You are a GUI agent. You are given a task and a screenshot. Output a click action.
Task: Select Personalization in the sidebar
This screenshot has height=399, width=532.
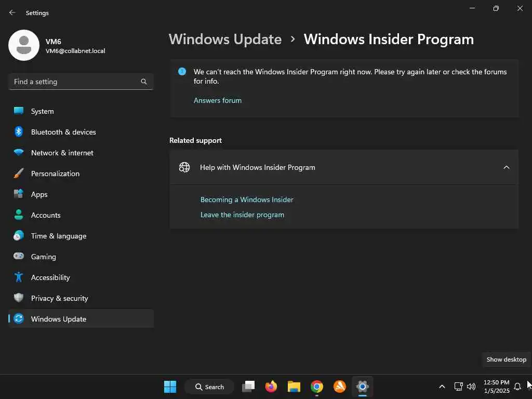tap(81, 174)
